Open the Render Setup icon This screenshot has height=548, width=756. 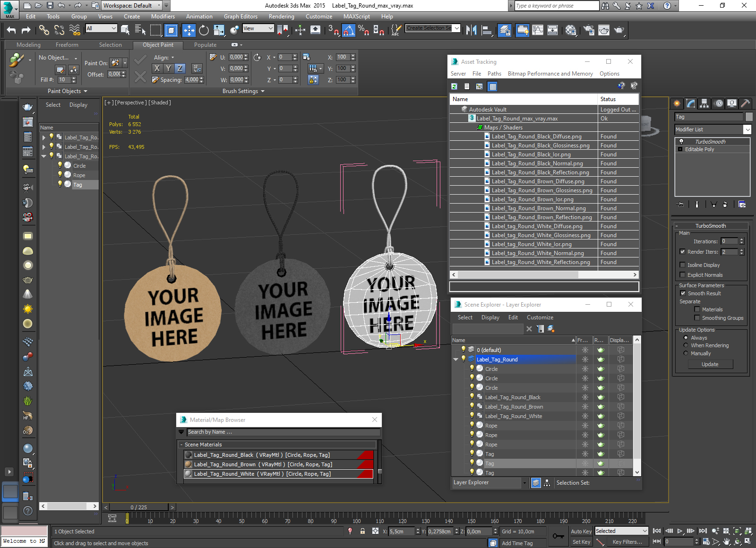(589, 30)
